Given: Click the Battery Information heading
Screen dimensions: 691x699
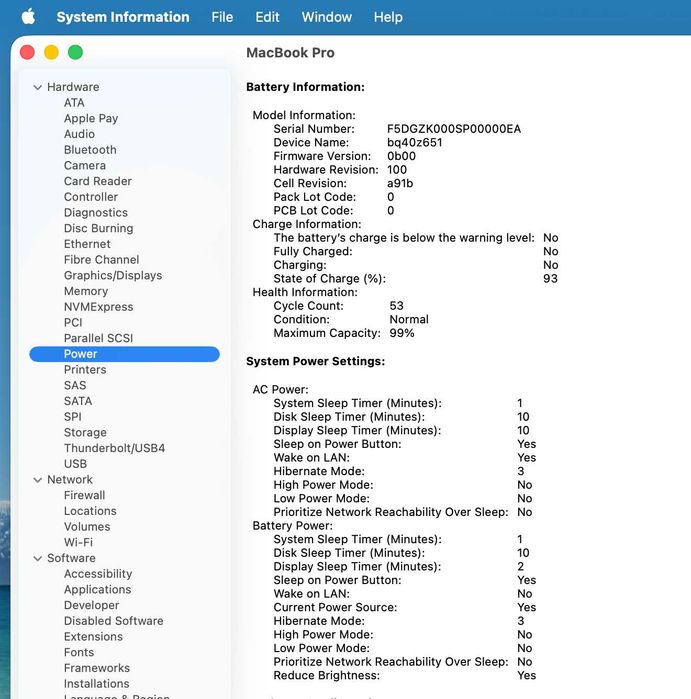Looking at the screenshot, I should coord(305,87).
